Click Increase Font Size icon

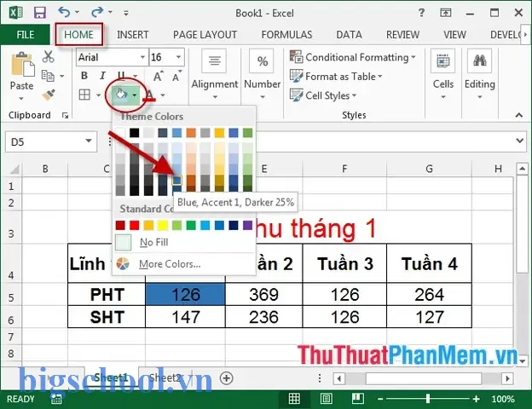pos(158,77)
